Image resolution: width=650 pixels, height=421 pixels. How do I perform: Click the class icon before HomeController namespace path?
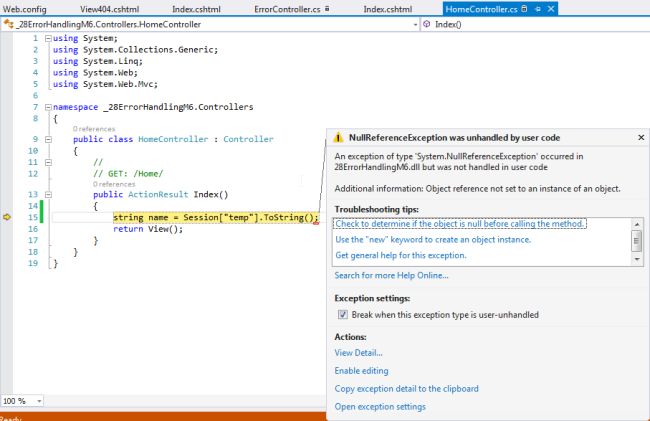(8, 24)
